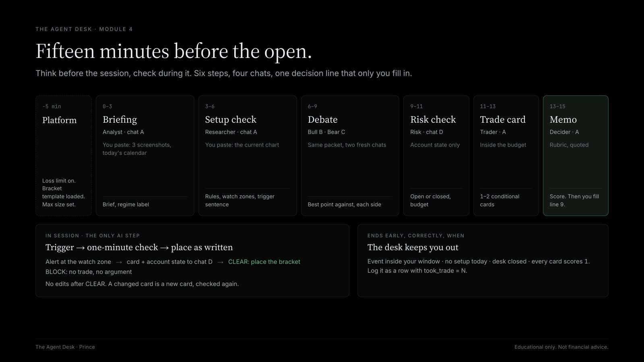Click the 'Fifteen minutes before the open.' headline

point(173,51)
